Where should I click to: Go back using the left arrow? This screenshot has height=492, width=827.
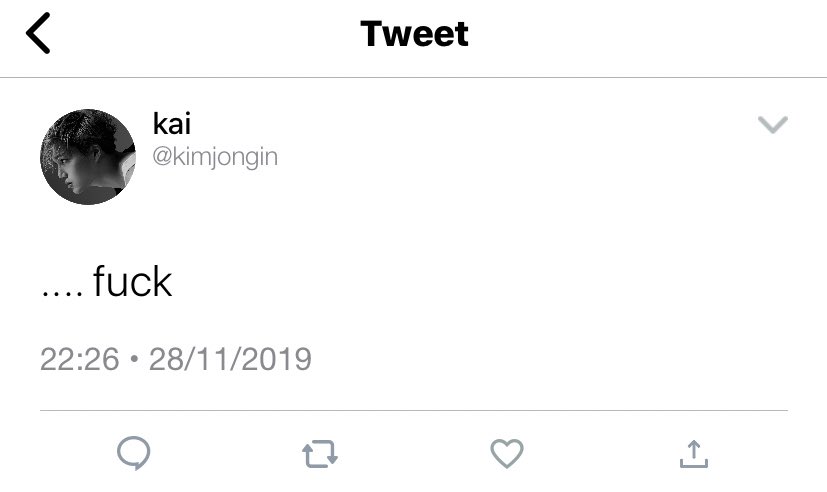tap(38, 33)
